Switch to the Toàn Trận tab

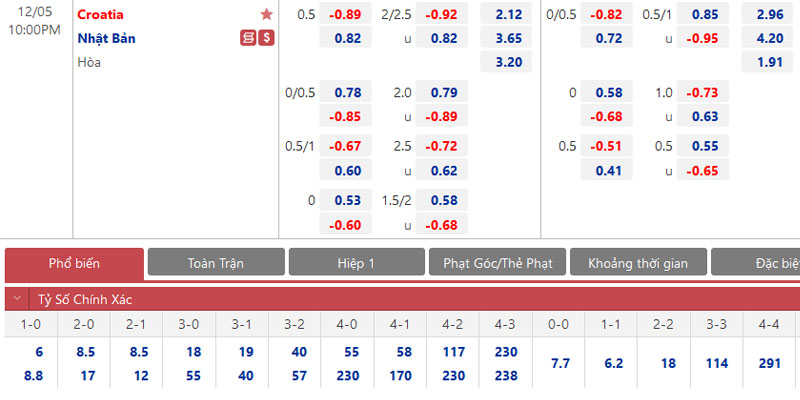click(215, 263)
